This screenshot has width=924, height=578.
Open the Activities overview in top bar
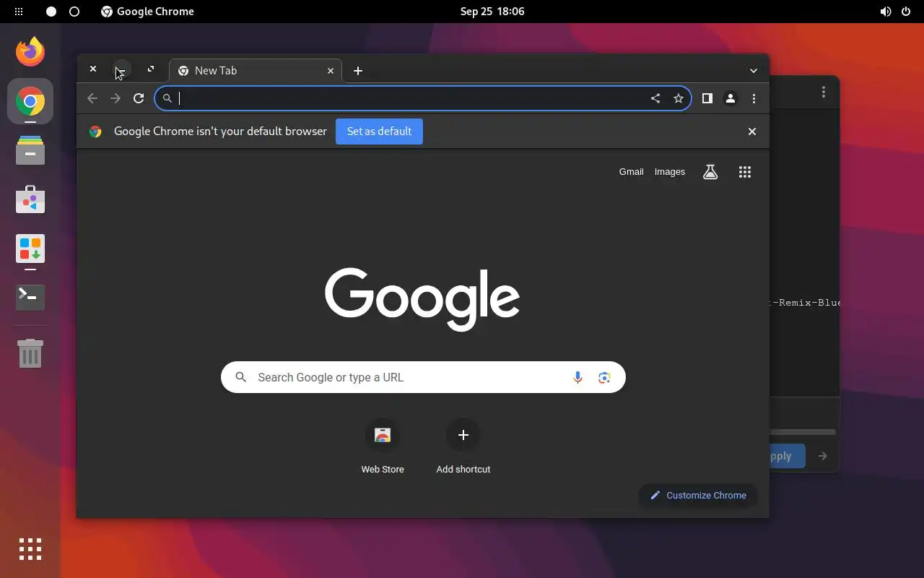[19, 12]
